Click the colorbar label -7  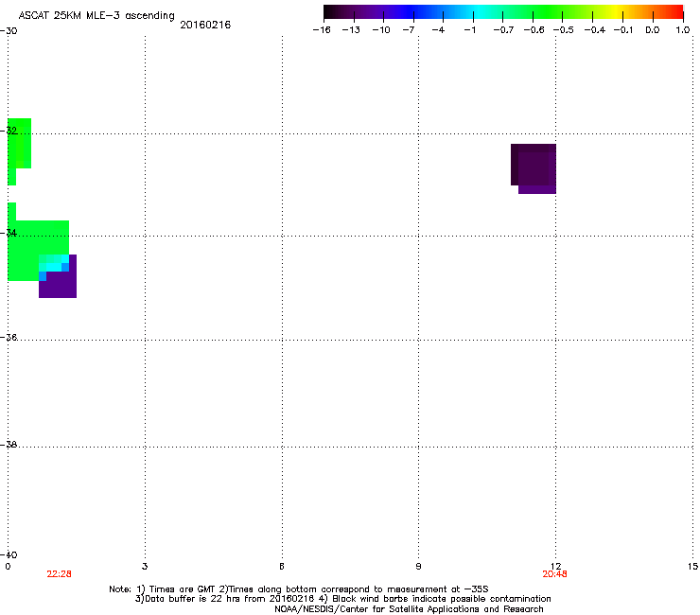pos(408,30)
